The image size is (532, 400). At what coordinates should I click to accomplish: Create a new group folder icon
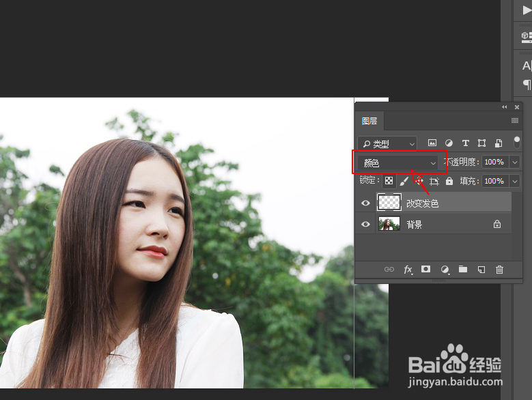click(x=463, y=269)
